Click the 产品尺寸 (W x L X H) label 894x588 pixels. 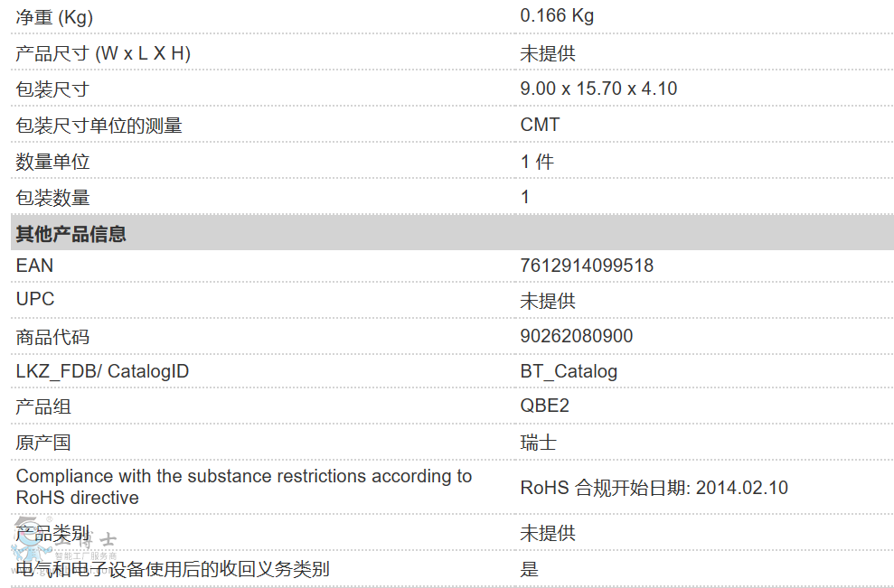(x=103, y=53)
